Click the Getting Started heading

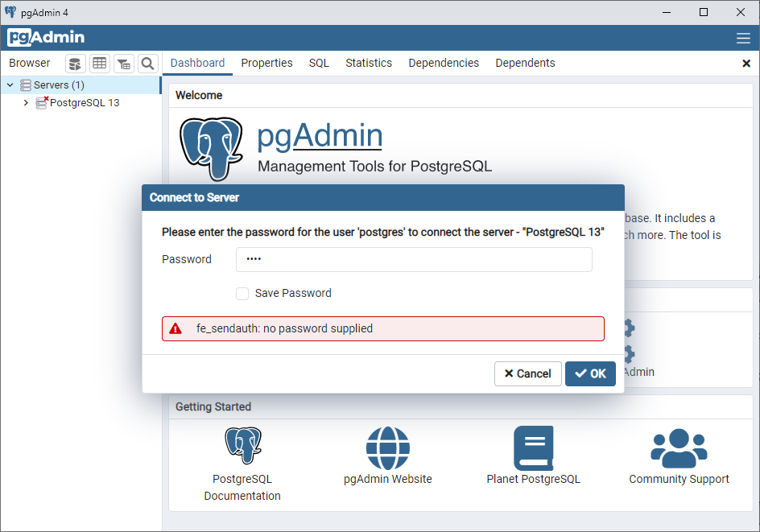click(x=213, y=407)
